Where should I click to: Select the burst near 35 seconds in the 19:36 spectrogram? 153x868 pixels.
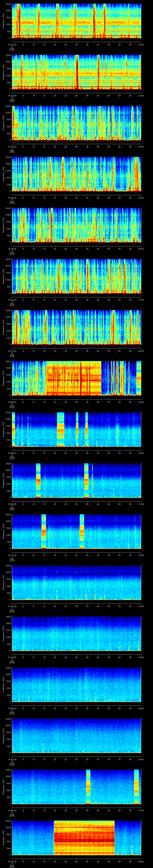[88, 786]
